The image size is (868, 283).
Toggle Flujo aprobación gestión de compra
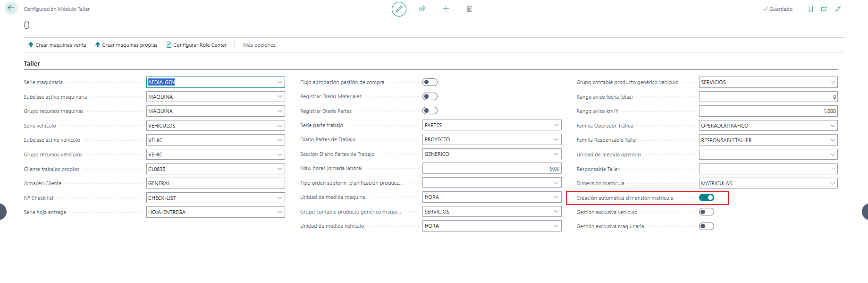(430, 82)
